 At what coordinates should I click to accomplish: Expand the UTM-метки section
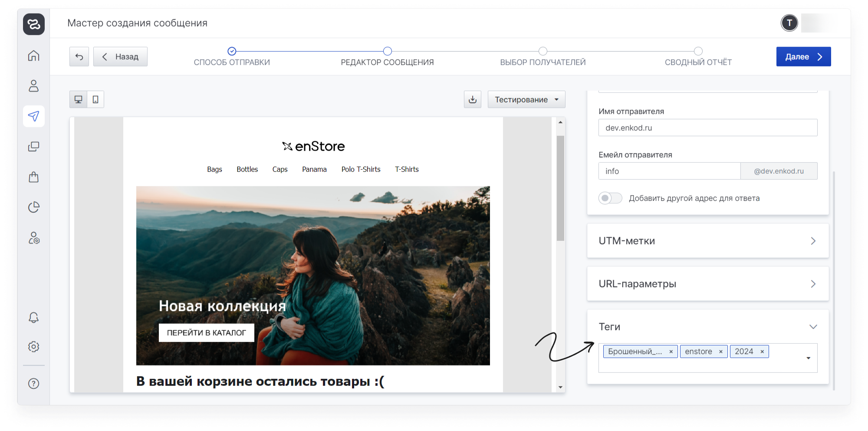pos(708,241)
